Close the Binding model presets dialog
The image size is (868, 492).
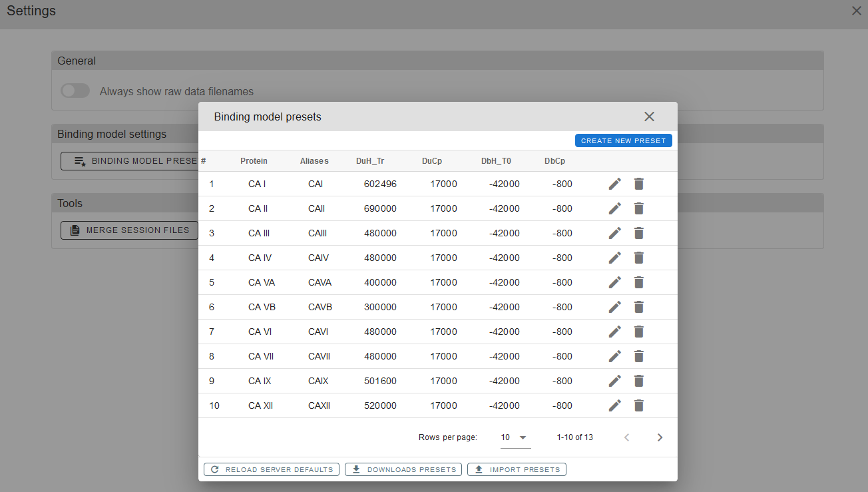pyautogui.click(x=649, y=117)
